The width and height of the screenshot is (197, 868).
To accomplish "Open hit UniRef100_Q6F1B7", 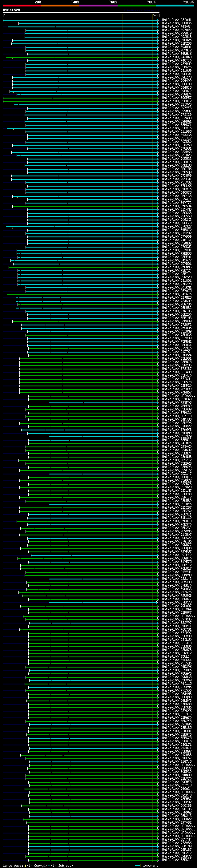I will tap(176, 850).
